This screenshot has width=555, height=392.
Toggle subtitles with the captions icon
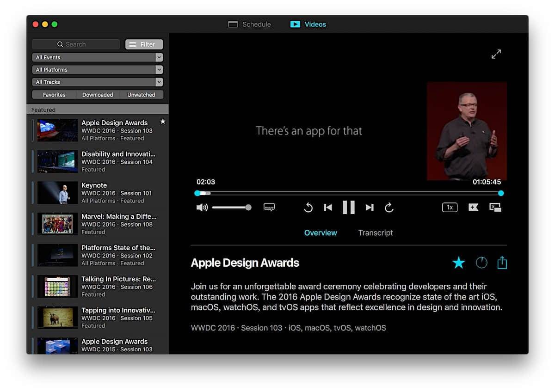pos(269,207)
